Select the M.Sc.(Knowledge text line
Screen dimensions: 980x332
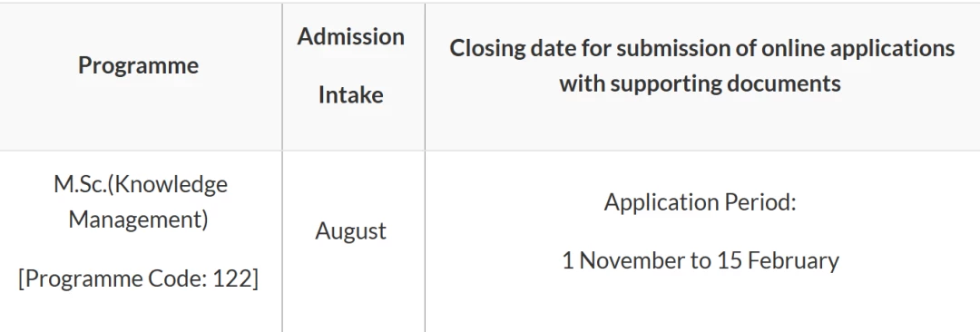(141, 185)
